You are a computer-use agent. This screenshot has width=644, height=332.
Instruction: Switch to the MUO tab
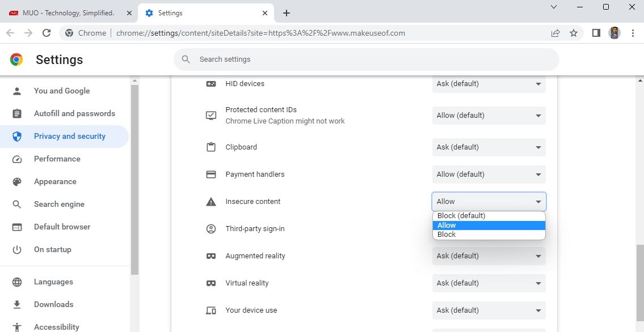coord(68,12)
